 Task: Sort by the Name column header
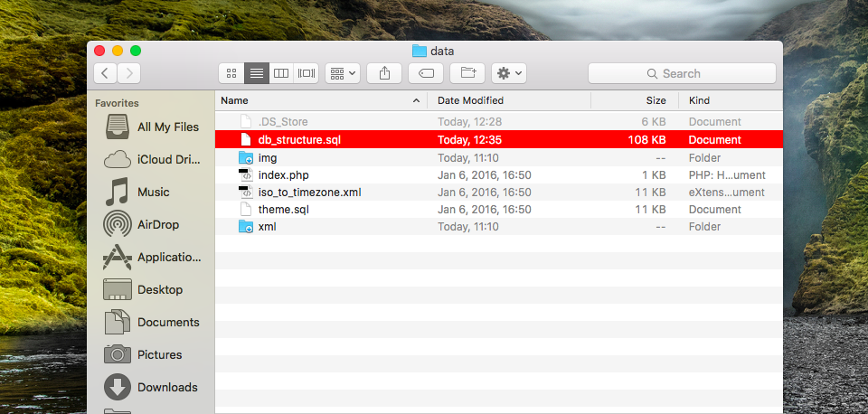point(321,100)
